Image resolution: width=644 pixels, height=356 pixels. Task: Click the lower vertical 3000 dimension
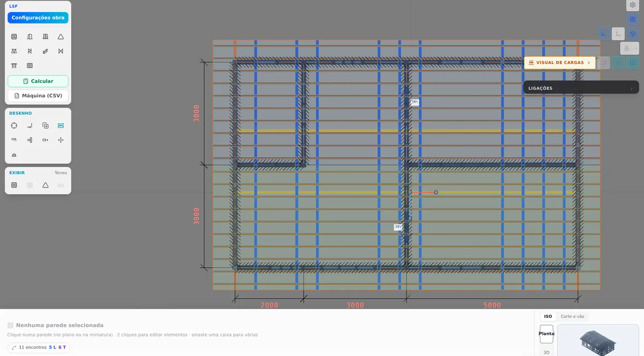(196, 216)
